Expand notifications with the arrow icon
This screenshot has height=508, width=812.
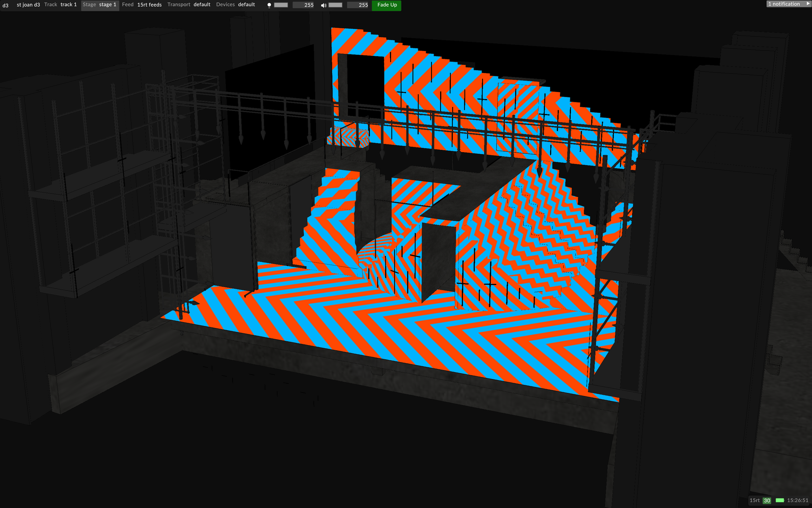808,4
